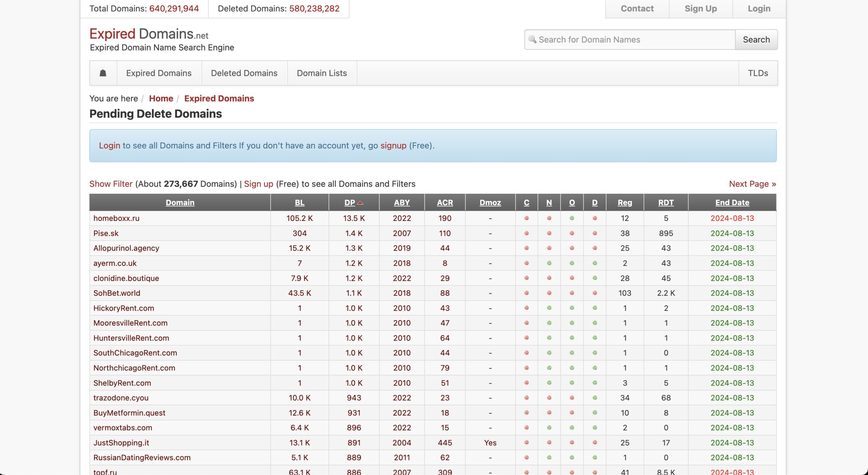Click the BL column sort icon
Screen dimensions: 868x475
[x=299, y=202]
